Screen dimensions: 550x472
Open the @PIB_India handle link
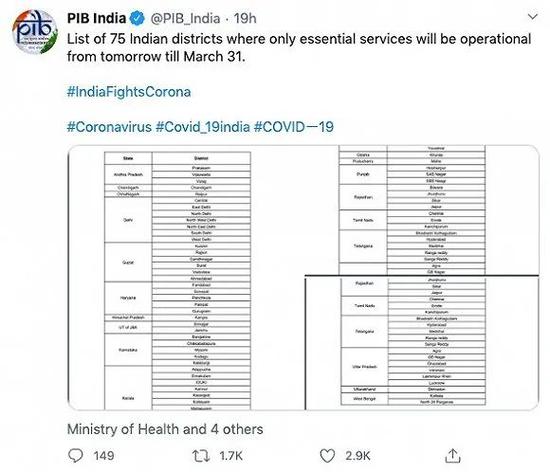tap(185, 19)
